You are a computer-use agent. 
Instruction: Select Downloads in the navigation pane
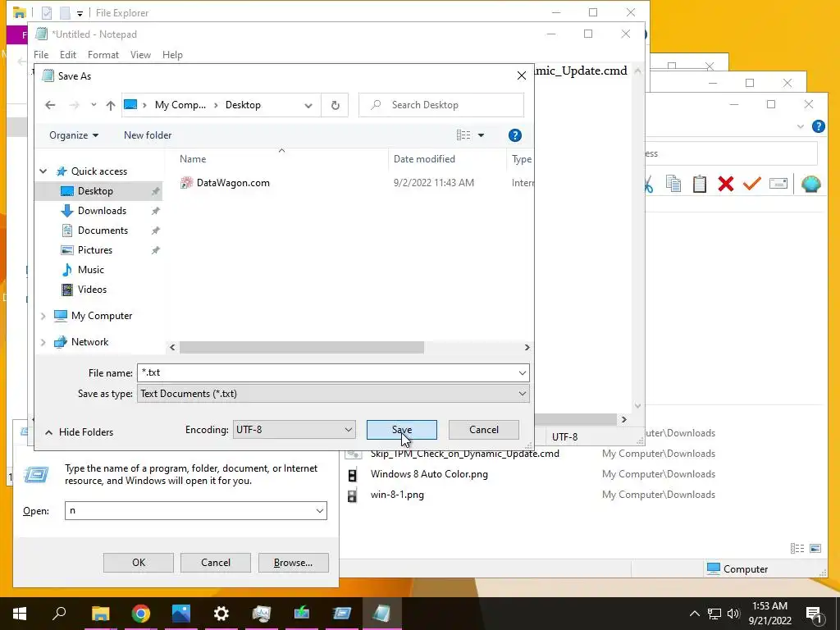(102, 211)
